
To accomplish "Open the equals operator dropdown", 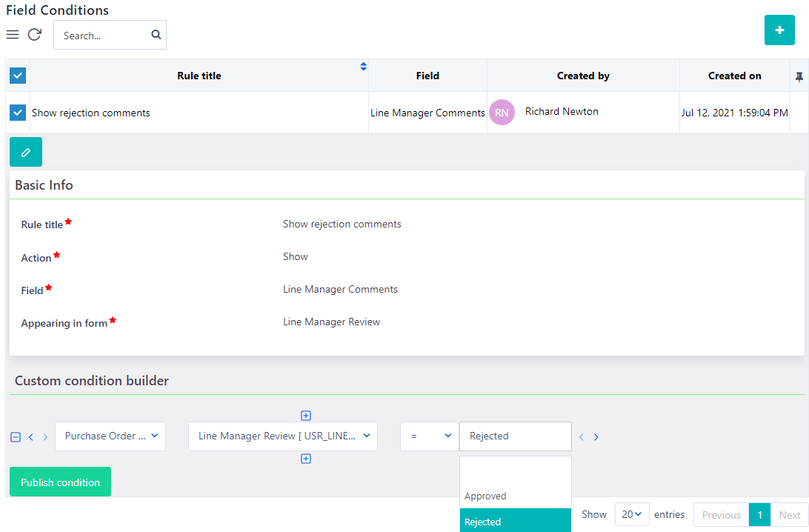I will (x=430, y=436).
